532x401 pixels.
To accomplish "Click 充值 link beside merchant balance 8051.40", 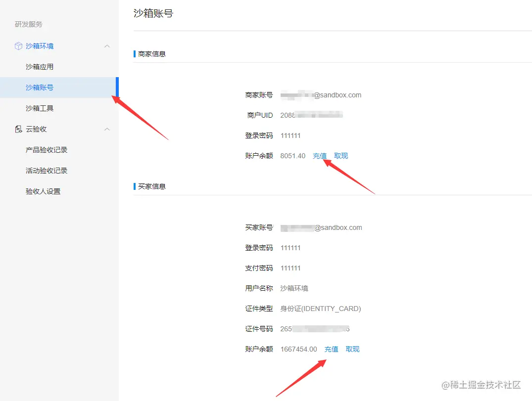I will pyautogui.click(x=320, y=156).
